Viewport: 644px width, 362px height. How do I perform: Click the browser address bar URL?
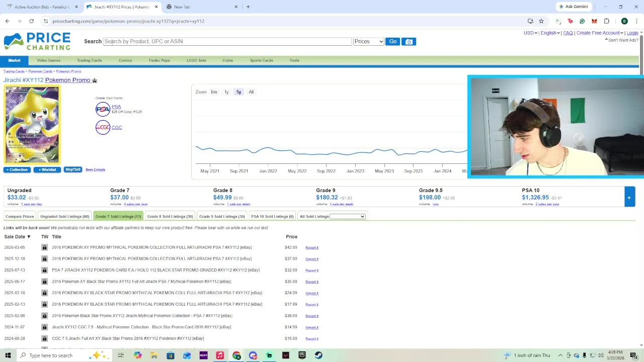point(128,21)
